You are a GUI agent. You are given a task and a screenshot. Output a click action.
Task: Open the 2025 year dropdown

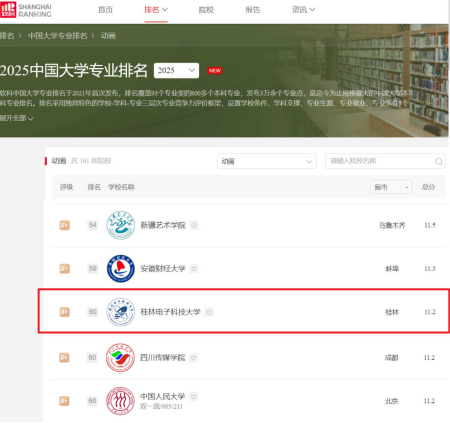[176, 70]
